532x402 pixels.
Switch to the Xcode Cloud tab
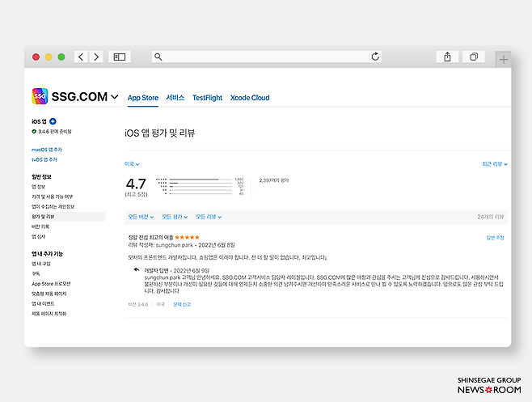point(250,98)
